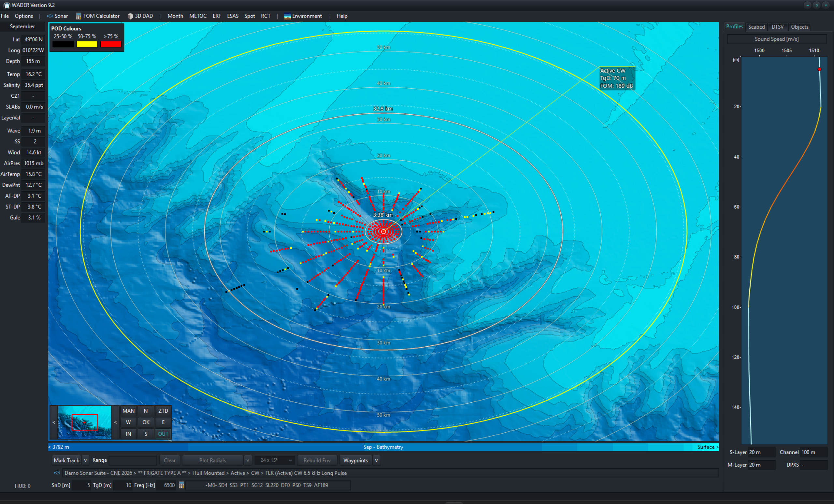Screen dimensions: 834x504
Task: Click the S-Layer 20 m field
Action: coord(762,452)
